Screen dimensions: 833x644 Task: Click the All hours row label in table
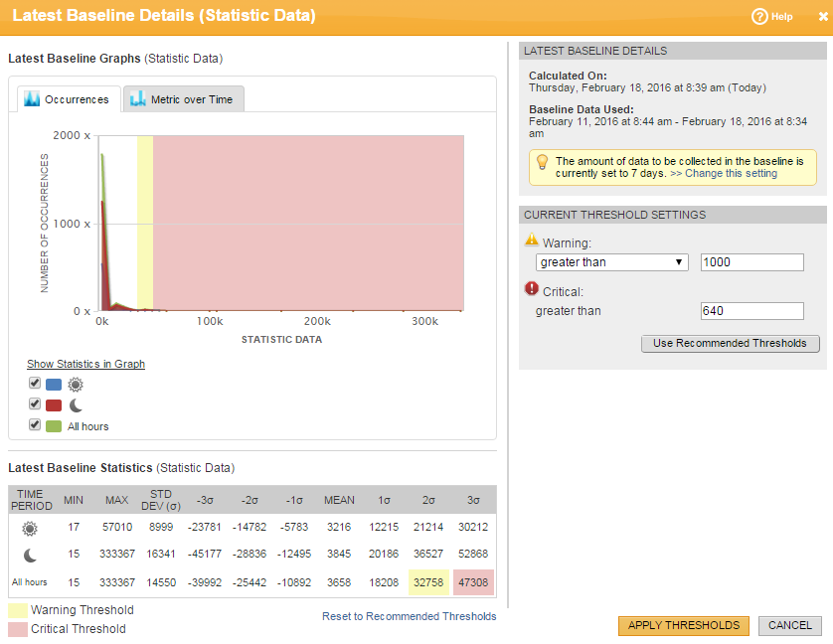click(30, 582)
